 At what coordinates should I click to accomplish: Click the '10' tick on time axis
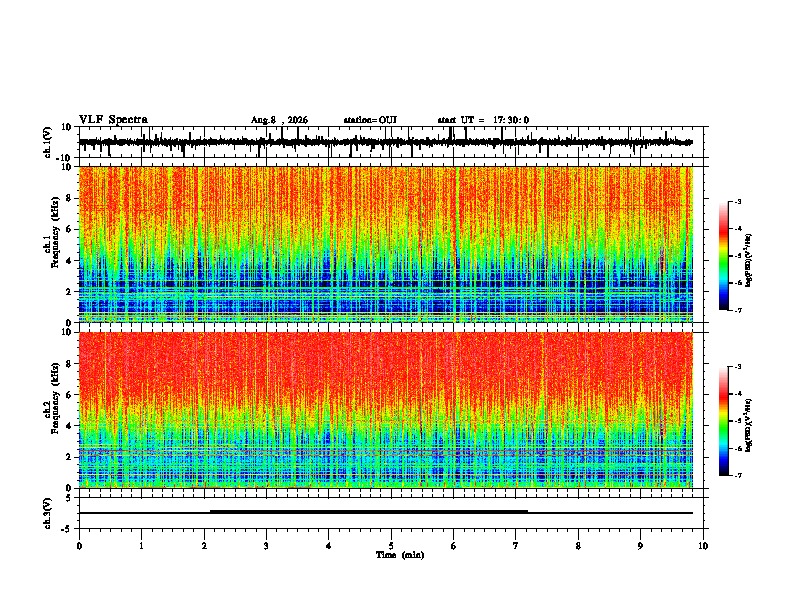pyautogui.click(x=703, y=546)
